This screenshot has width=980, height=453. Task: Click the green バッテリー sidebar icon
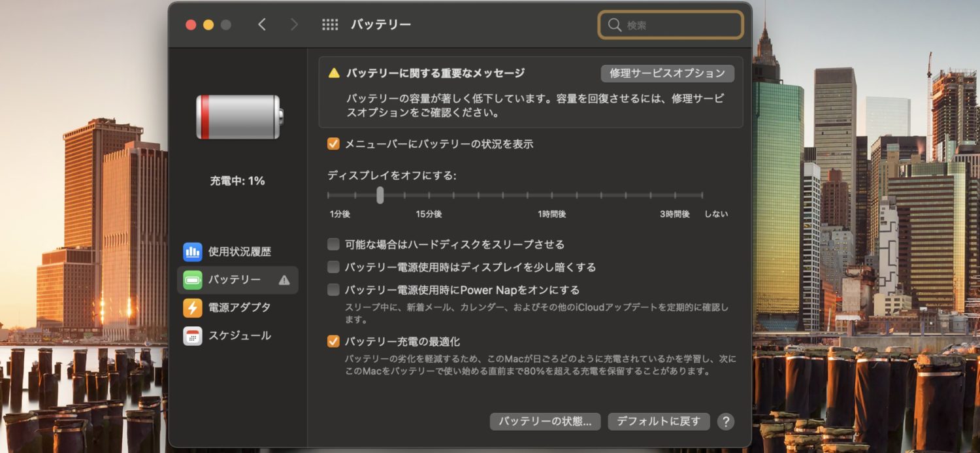click(193, 280)
